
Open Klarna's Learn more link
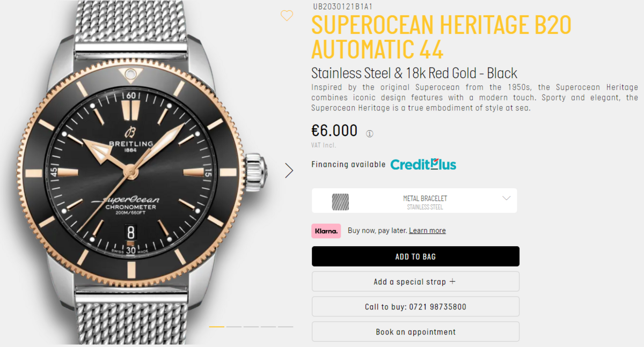pyautogui.click(x=427, y=231)
